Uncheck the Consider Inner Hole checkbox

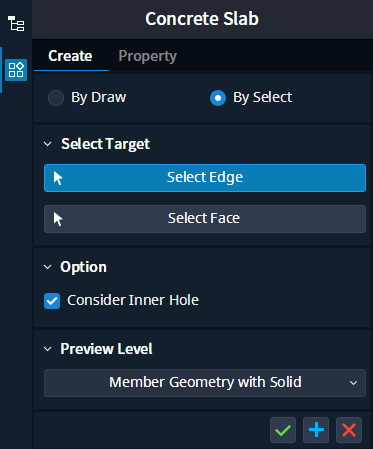coord(52,301)
